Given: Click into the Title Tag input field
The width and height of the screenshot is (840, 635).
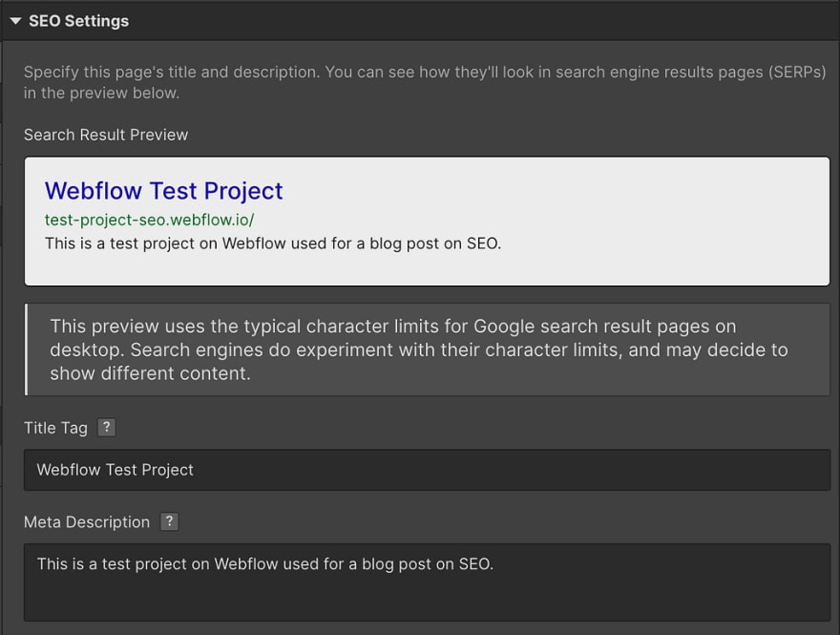Looking at the screenshot, I should click(x=427, y=470).
